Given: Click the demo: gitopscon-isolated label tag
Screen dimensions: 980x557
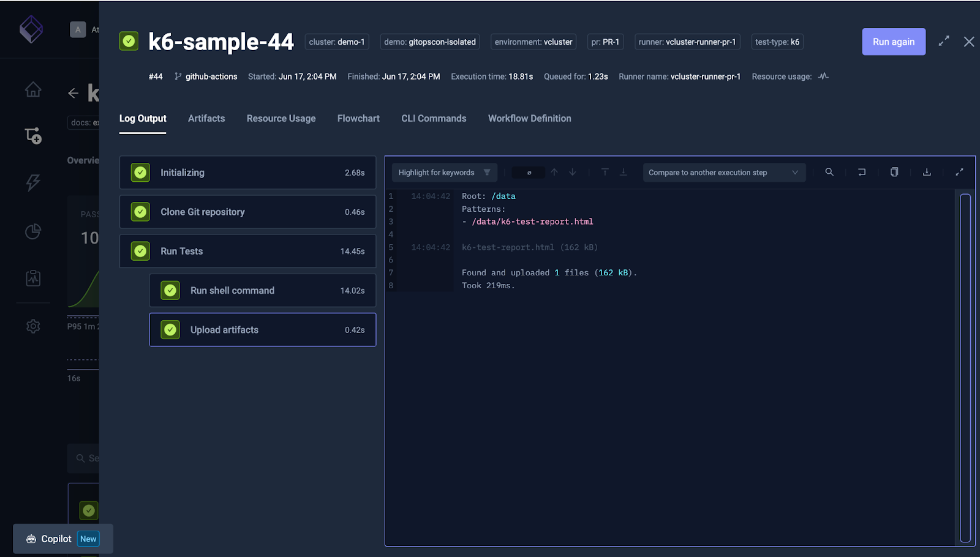Looking at the screenshot, I should (x=430, y=42).
